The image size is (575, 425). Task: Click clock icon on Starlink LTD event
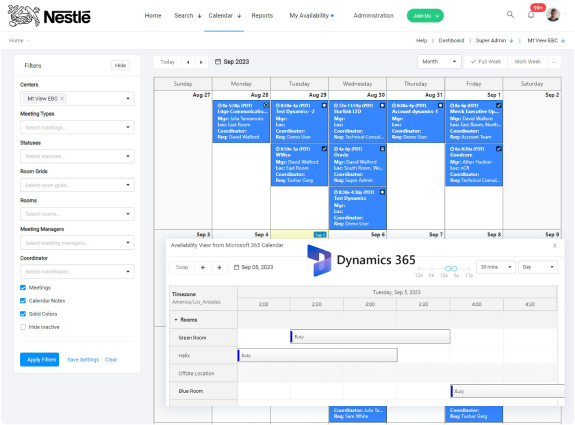[336, 106]
